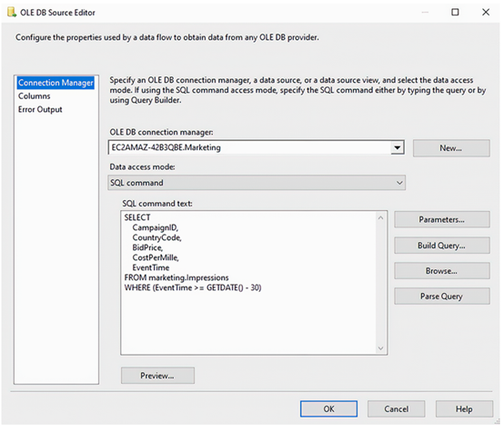Validate SQL with Parse Query

(x=442, y=296)
